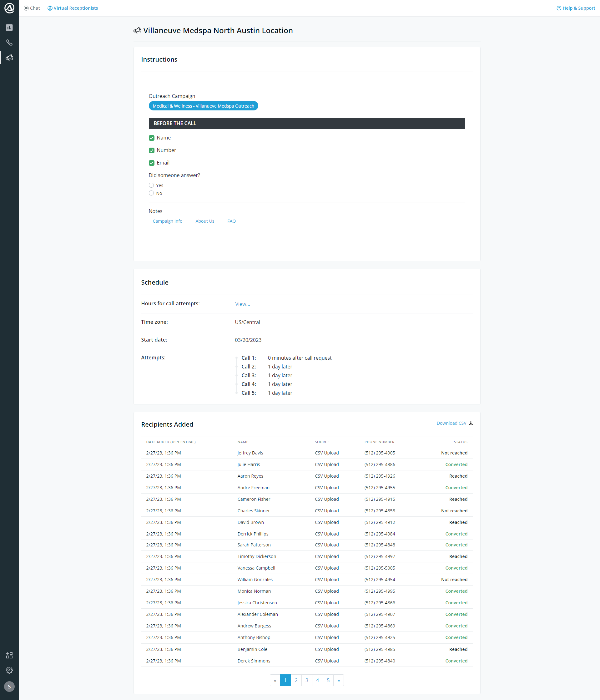Open the apps grid icon in sidebar

(9, 655)
